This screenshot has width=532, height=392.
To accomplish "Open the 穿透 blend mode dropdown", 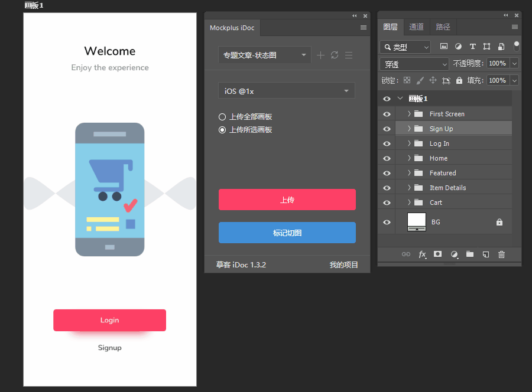I will pos(414,64).
